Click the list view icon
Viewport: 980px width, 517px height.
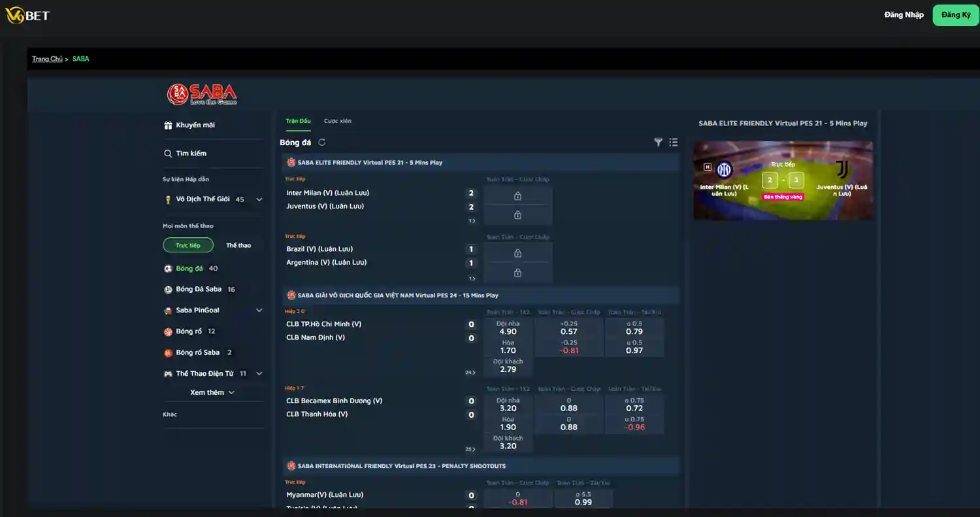click(x=673, y=142)
